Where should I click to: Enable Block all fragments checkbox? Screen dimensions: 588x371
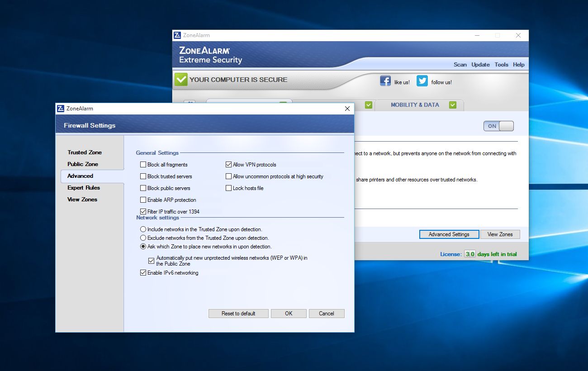click(143, 165)
